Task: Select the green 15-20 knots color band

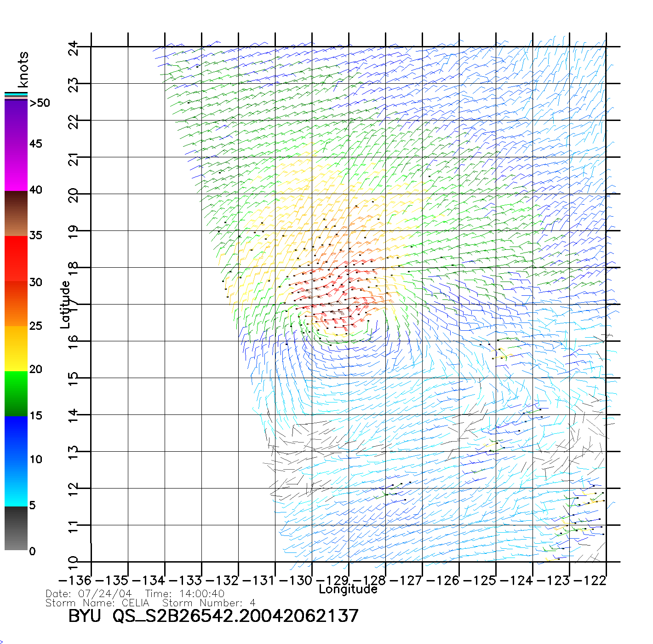Action: [x=16, y=393]
